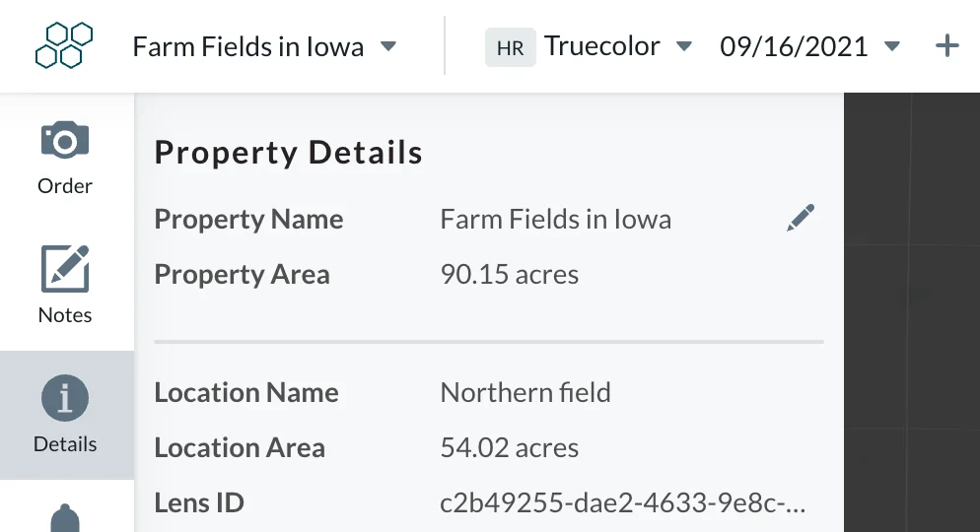Click the Northern field location name

tap(525, 393)
